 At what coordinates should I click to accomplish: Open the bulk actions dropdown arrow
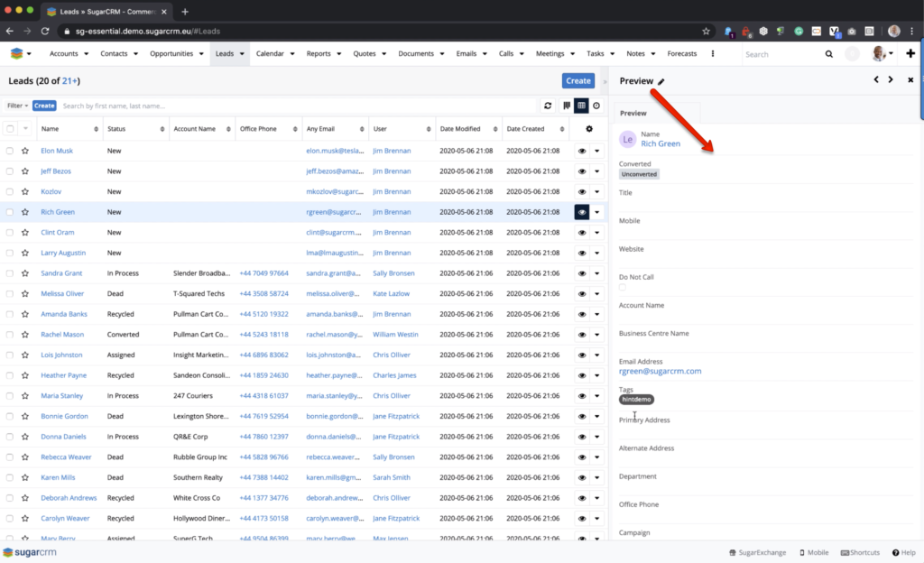pos(25,129)
